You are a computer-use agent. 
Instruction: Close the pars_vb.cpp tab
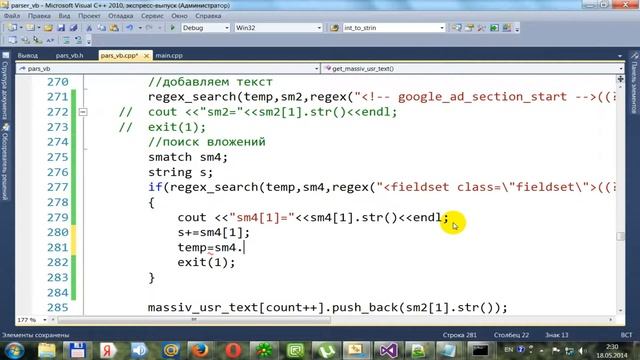[x=146, y=56]
